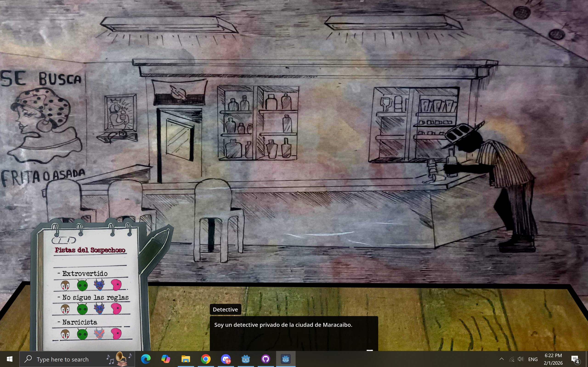This screenshot has width=588, height=367.
Task: Click the owl mask under Narcicista
Action: [65, 334]
